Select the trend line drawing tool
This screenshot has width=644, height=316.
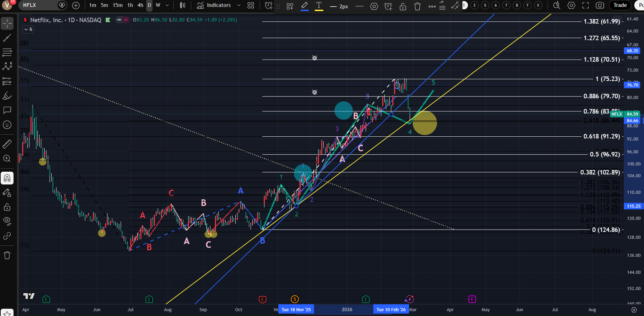pyautogui.click(x=7, y=38)
